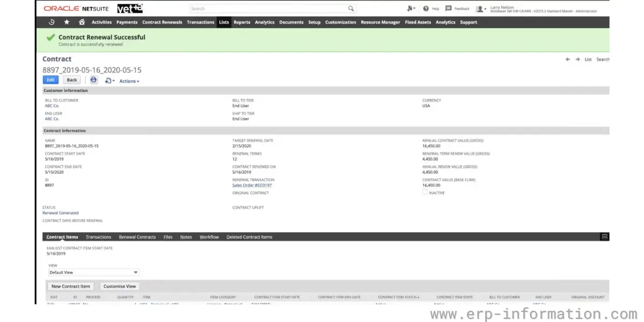The width and height of the screenshot is (644, 322).
Task: Expand the Actions dropdown
Action: (129, 81)
